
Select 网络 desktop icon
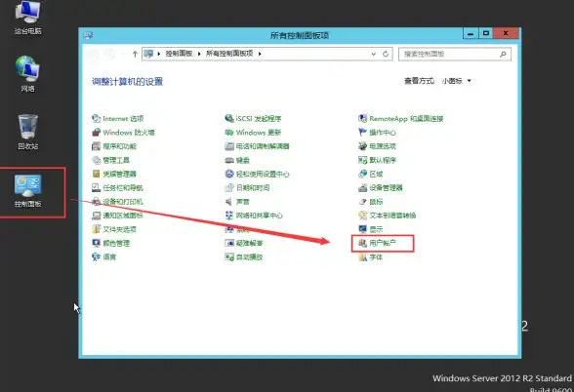click(x=27, y=74)
